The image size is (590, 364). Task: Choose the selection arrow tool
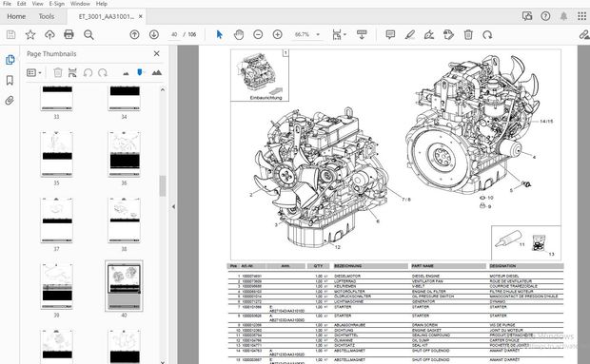[220, 35]
